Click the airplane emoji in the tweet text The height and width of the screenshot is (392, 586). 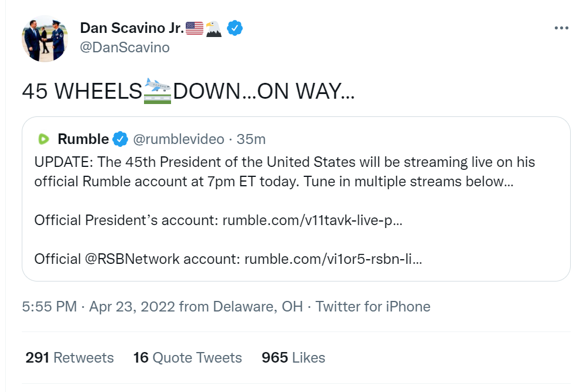157,91
